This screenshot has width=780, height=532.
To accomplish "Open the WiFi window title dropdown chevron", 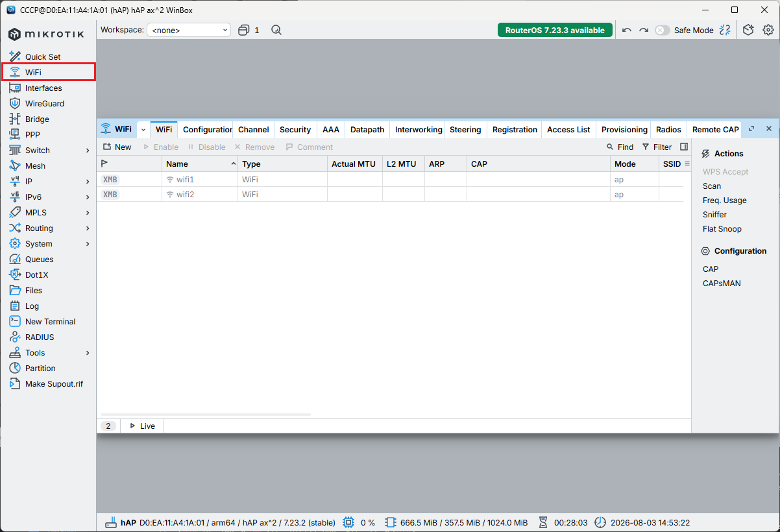I will tap(143, 129).
